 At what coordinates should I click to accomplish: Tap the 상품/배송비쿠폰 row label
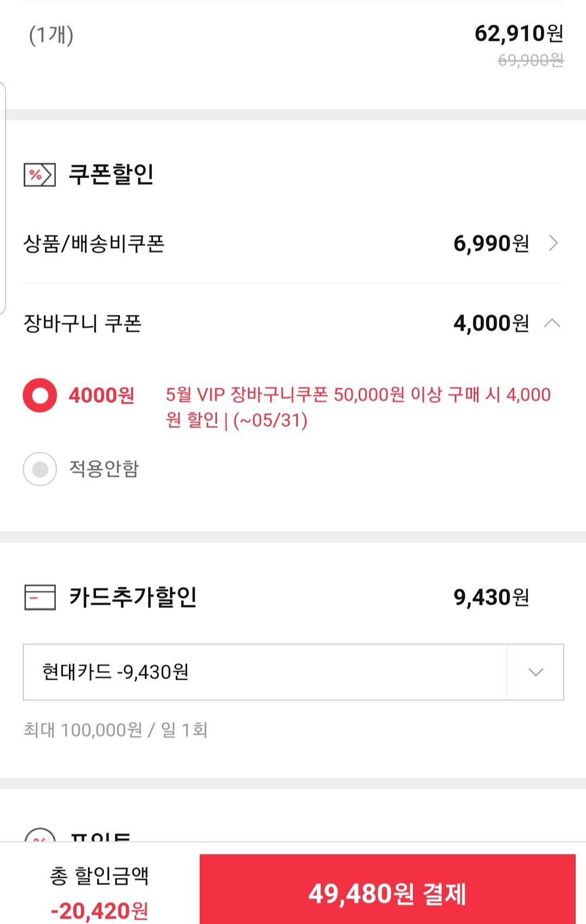click(x=94, y=244)
